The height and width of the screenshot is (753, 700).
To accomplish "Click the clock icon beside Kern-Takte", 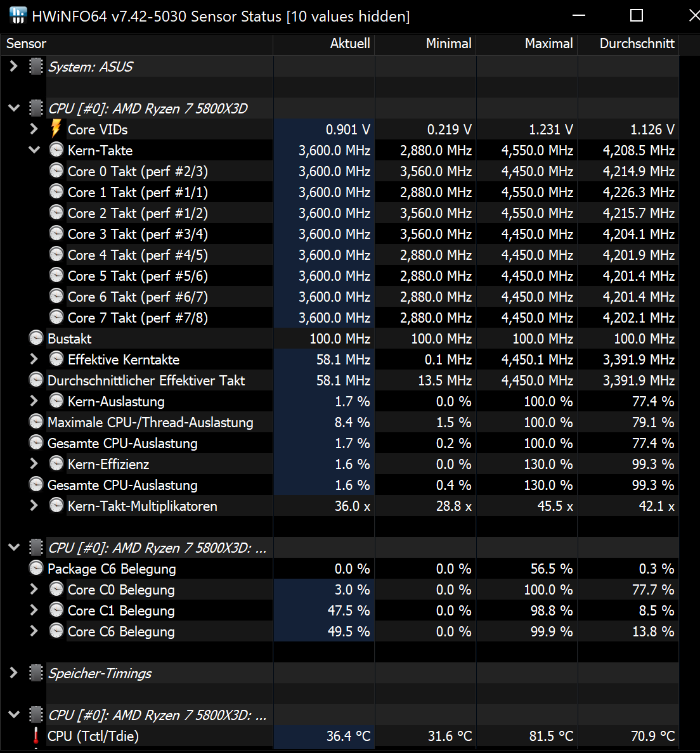I will 56,150.
